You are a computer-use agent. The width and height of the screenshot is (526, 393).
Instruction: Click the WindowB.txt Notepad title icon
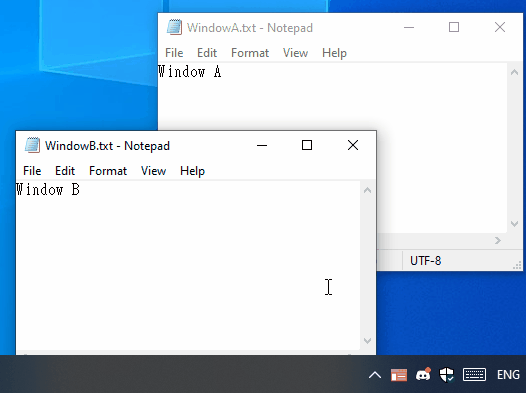pos(33,145)
